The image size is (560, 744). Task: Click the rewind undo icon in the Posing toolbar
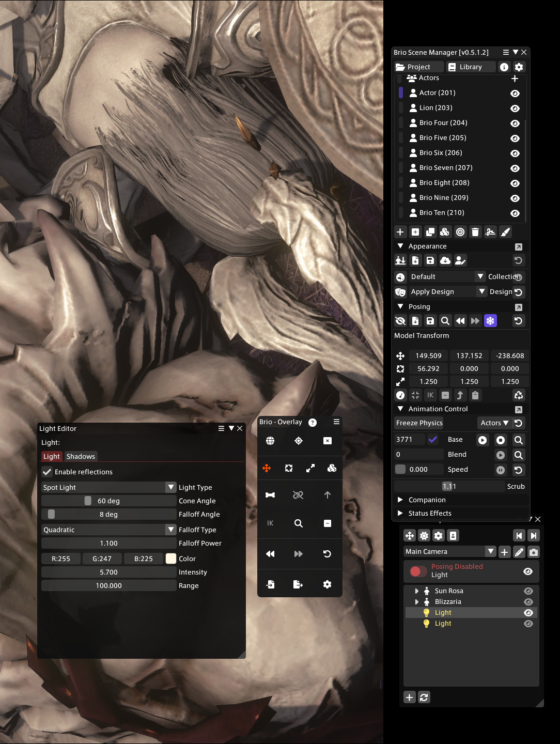460,321
